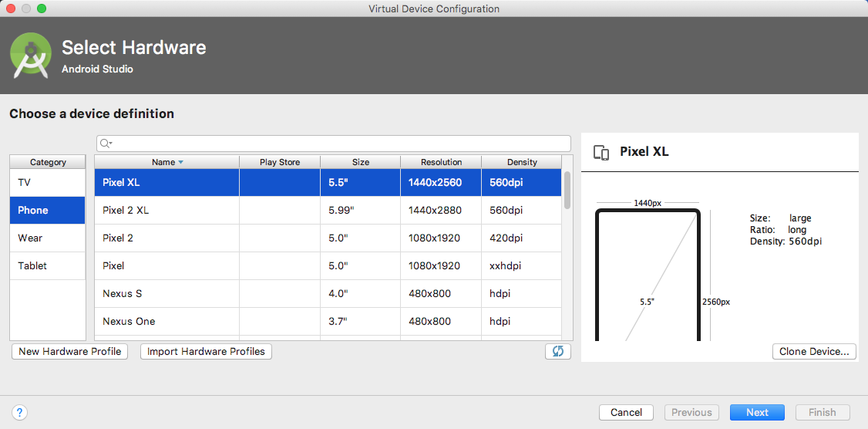Click the Clone Device button
This screenshot has width=868, height=429.
[814, 351]
